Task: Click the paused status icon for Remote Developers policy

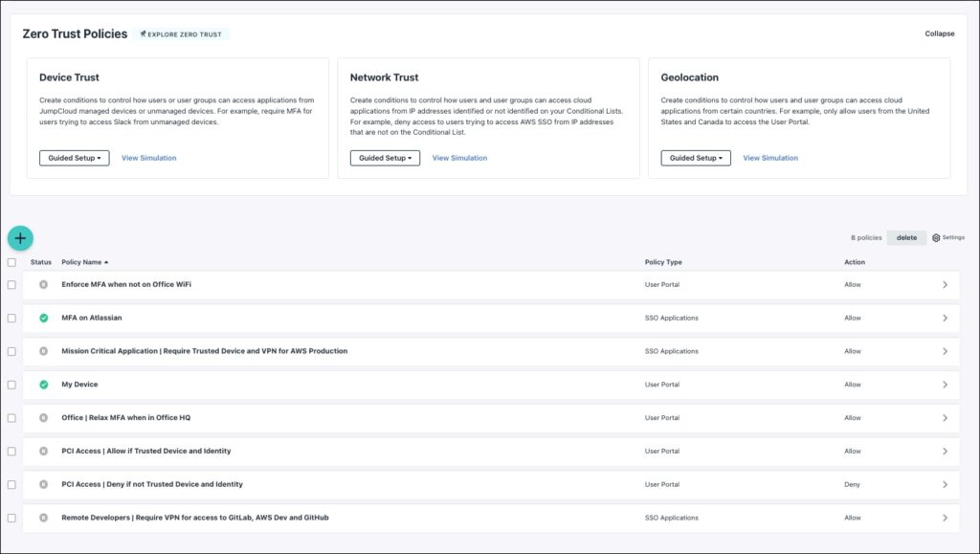Action: click(43, 518)
